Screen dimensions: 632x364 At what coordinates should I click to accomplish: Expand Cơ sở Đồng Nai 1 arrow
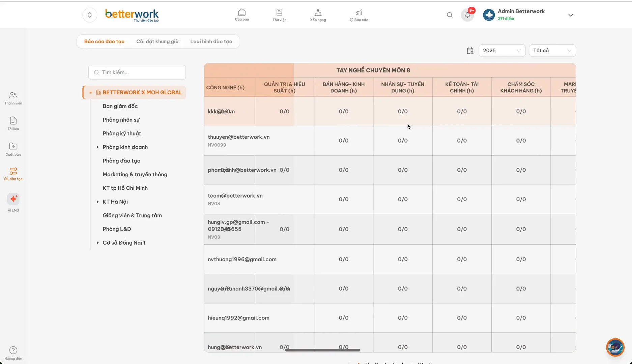[x=98, y=243]
